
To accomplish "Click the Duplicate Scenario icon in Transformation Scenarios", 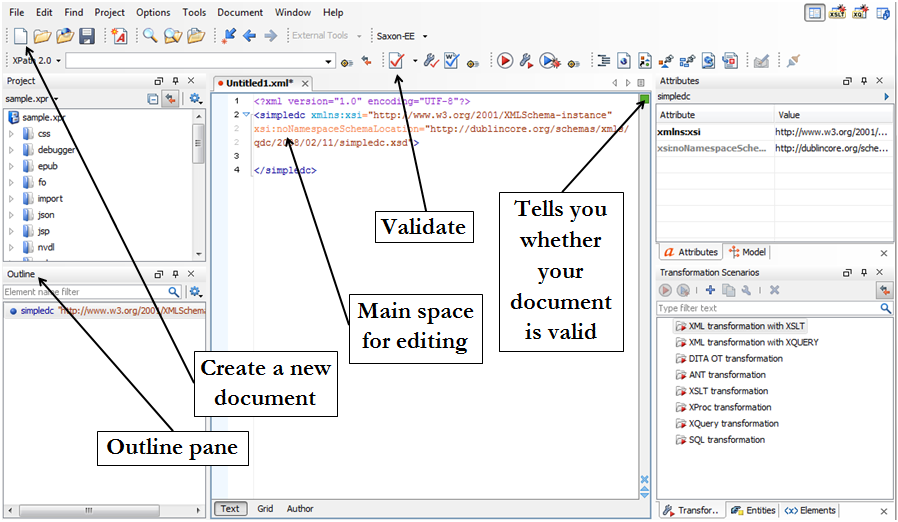I will (728, 290).
